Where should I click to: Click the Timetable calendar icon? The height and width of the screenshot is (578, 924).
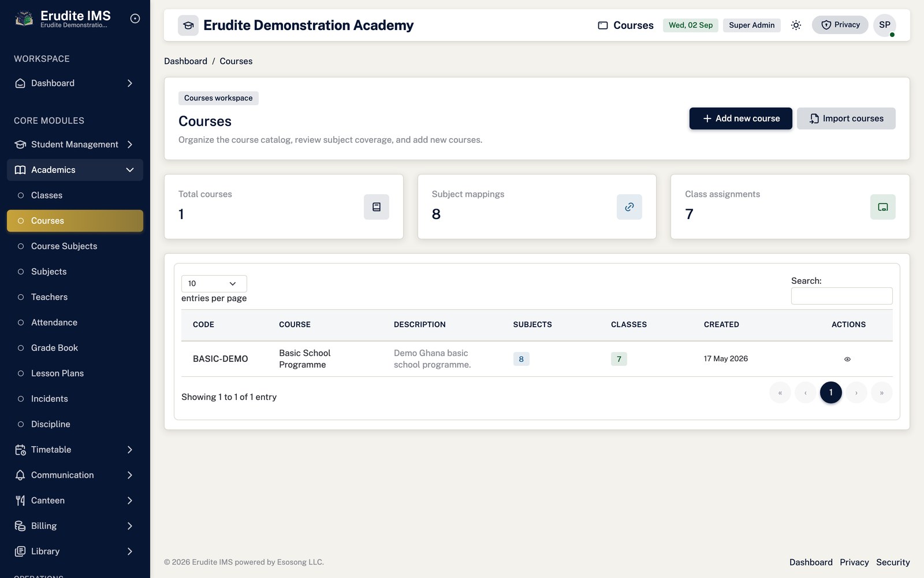(x=20, y=450)
